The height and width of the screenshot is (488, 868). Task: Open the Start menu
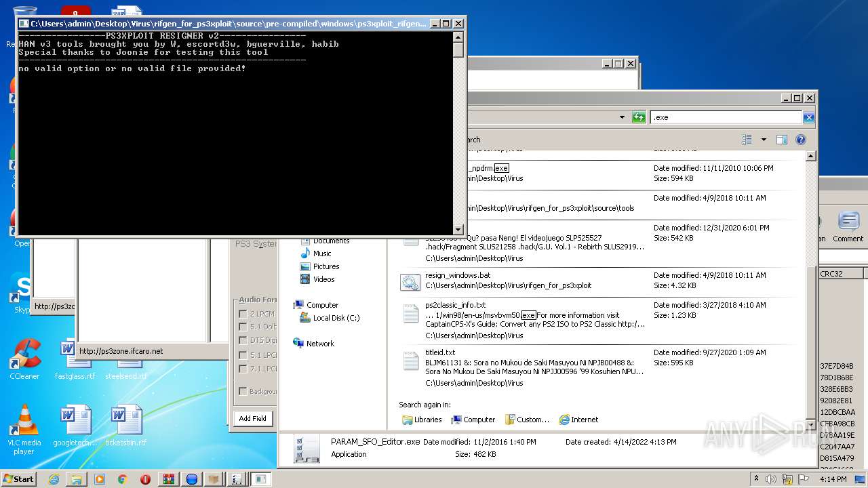(18, 479)
